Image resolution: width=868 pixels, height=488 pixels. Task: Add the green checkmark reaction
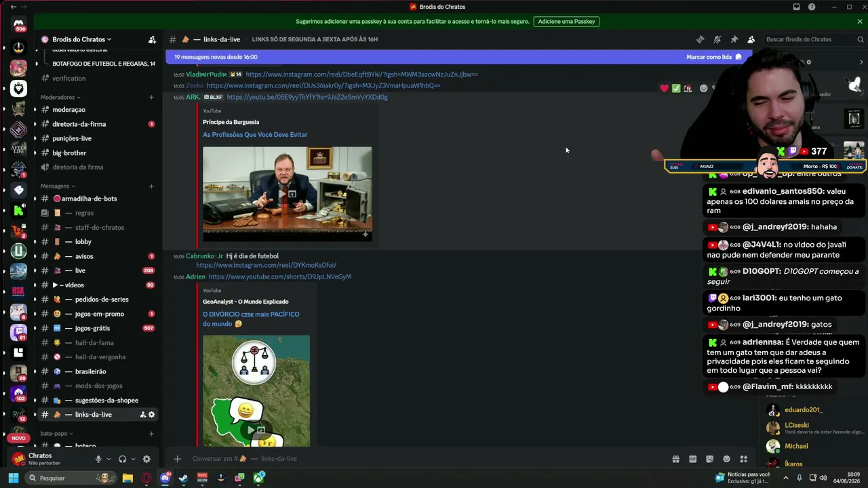(x=676, y=88)
